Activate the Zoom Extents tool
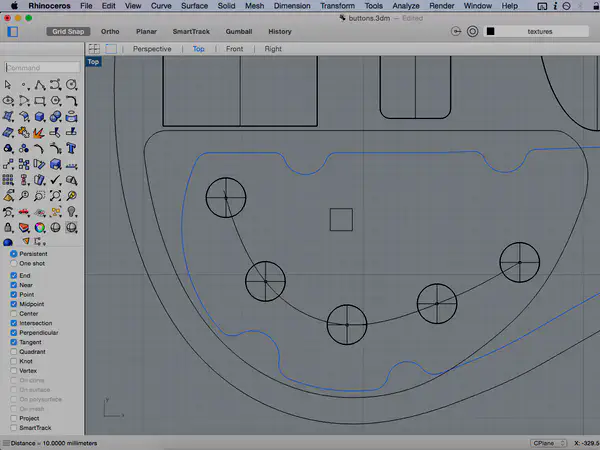The image size is (600, 450). 55,196
